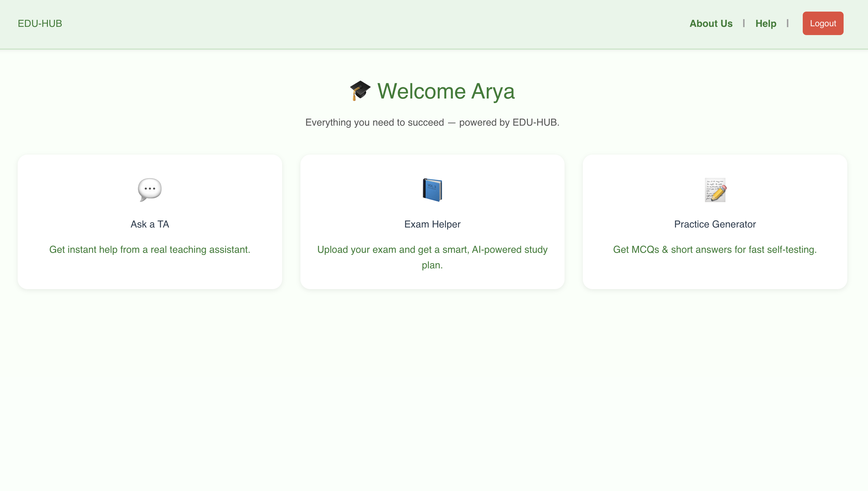Select the Practice Generator title
Viewport: 868px width, 491px height.
[715, 224]
